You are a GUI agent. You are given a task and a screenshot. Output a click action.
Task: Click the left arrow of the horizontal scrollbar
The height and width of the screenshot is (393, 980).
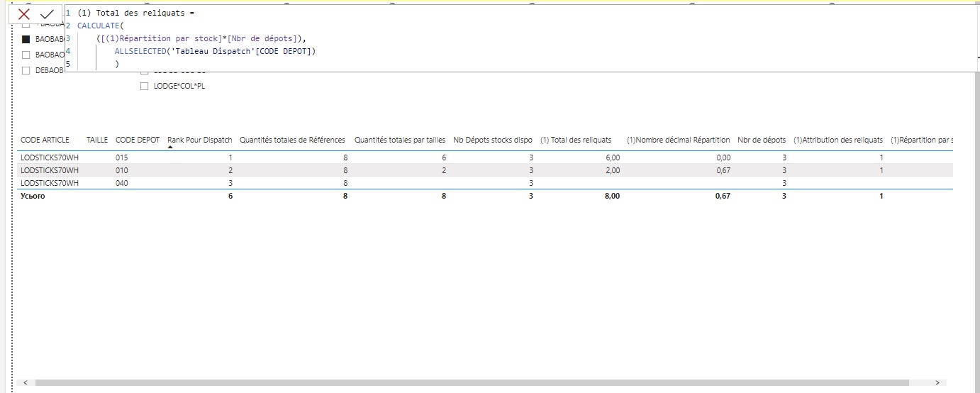[26, 383]
